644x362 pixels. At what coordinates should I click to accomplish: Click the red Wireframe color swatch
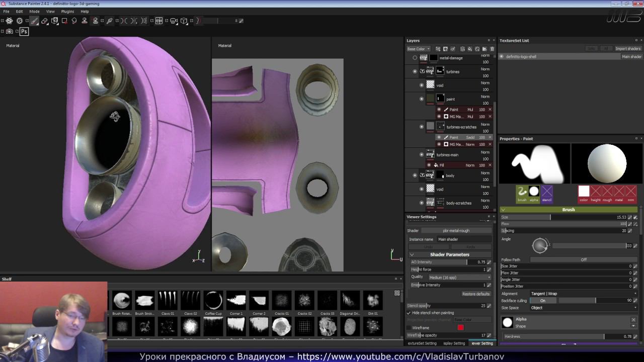(460, 328)
